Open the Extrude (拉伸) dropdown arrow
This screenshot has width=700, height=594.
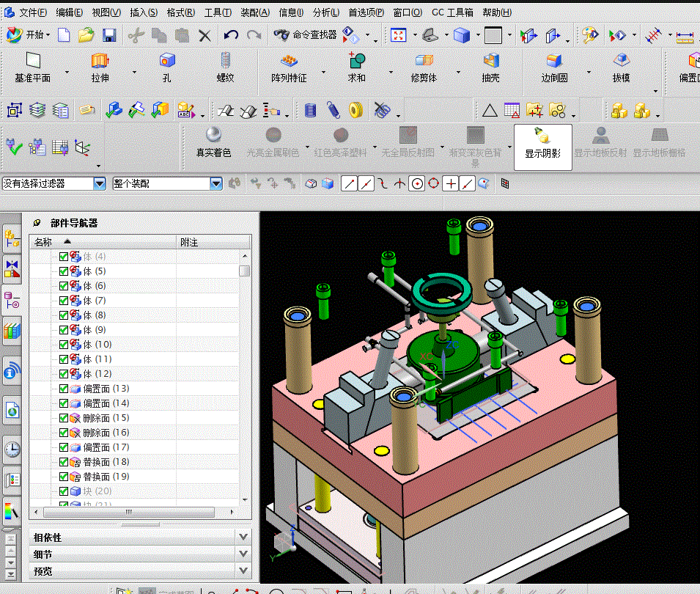tap(134, 72)
